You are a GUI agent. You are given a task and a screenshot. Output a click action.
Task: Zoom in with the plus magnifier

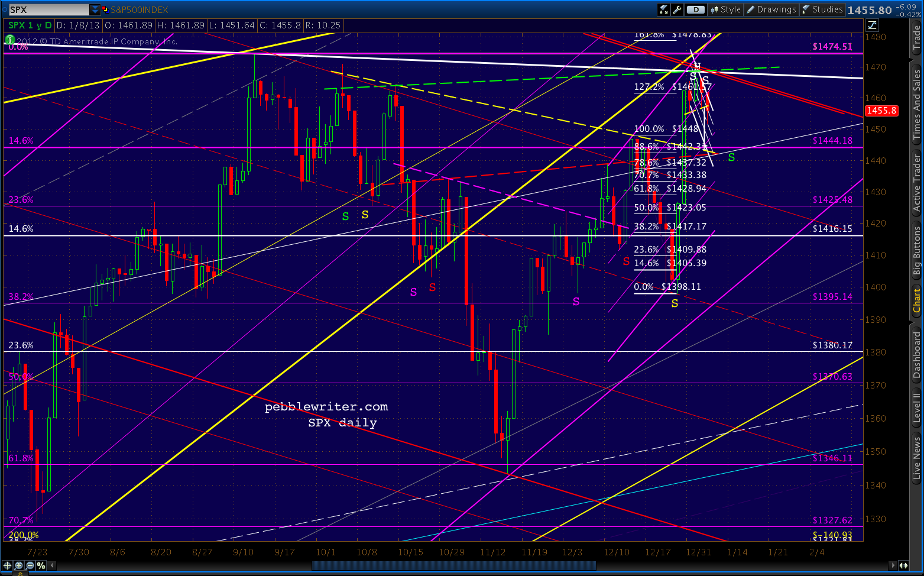(18, 565)
